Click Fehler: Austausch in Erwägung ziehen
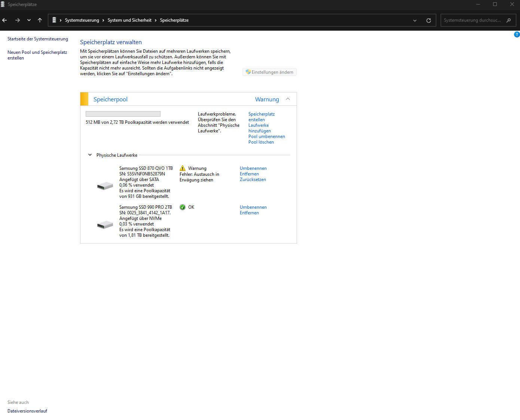Image resolution: width=520 pixels, height=420 pixels. 199,177
